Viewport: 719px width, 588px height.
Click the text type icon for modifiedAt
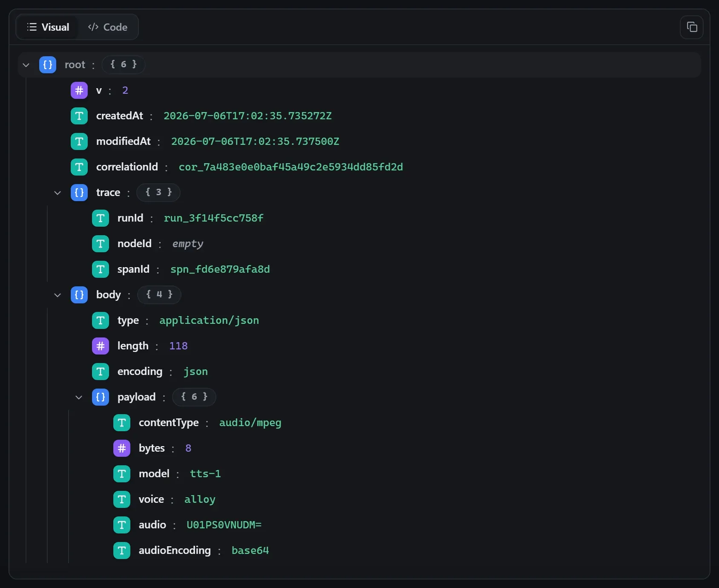pyautogui.click(x=79, y=141)
